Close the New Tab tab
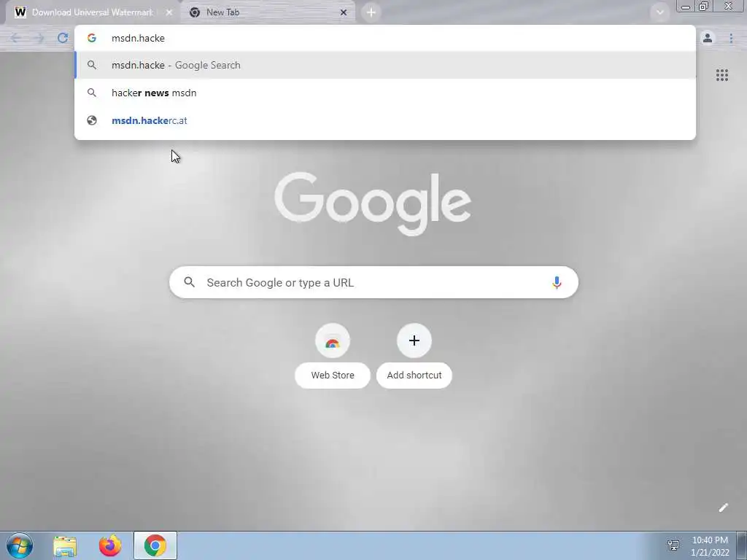747x560 pixels. tap(344, 12)
